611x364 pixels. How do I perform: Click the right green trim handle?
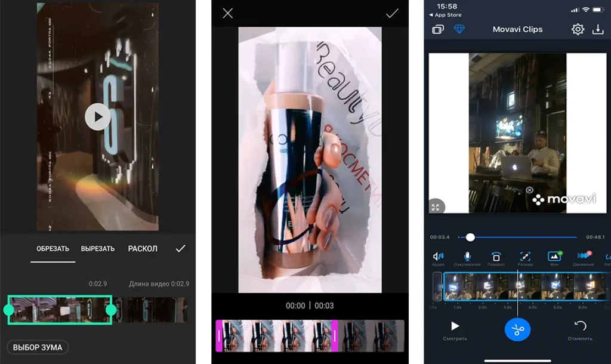click(111, 310)
